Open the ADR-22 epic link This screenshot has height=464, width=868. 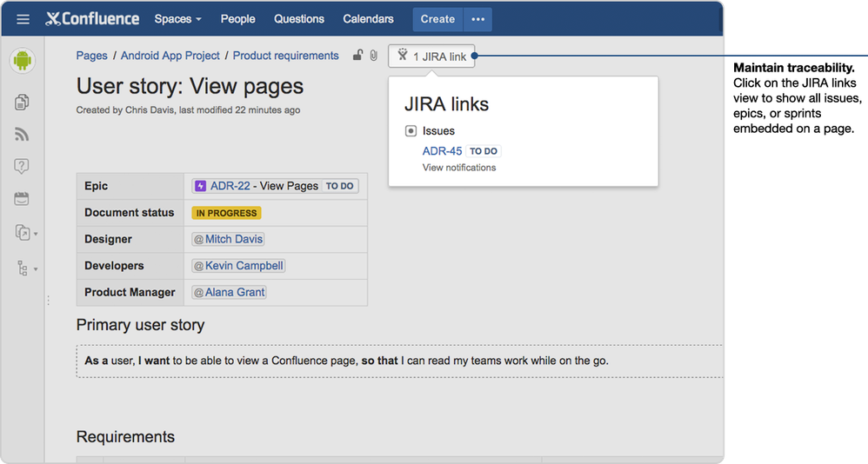coord(230,186)
